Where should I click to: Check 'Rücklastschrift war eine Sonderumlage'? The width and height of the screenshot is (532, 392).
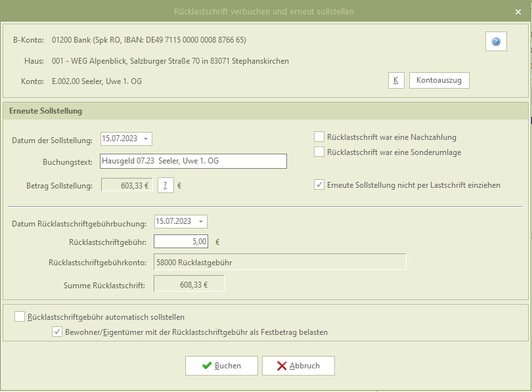(x=319, y=152)
